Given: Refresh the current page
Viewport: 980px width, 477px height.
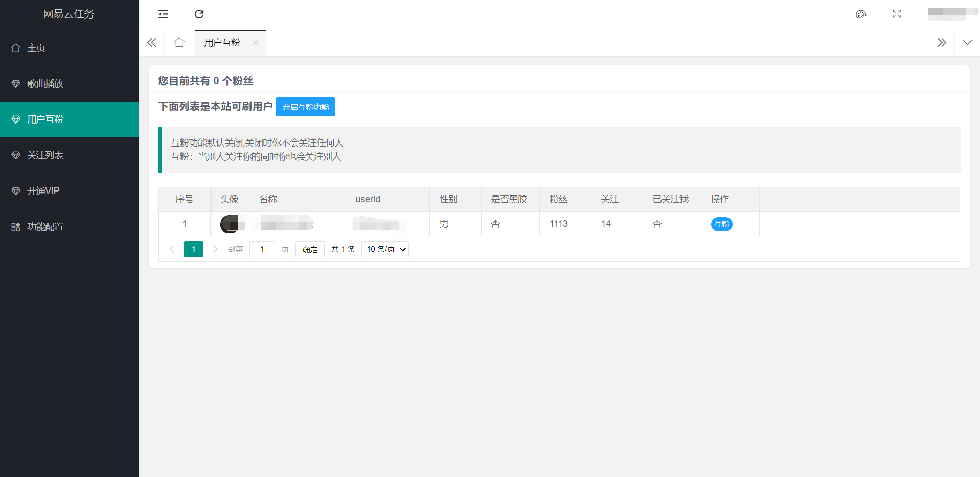Looking at the screenshot, I should coord(199,14).
